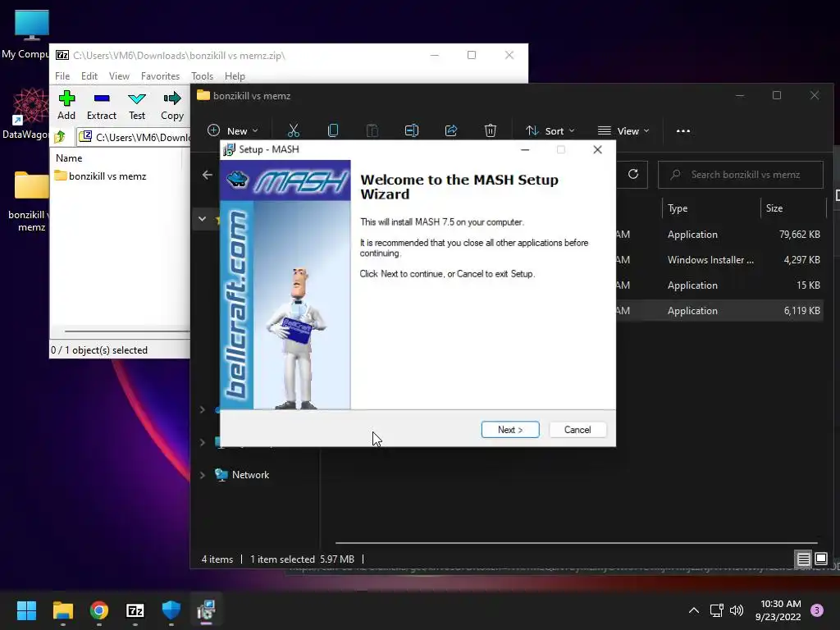Viewport: 840px width, 630px height.
Task: Click Refresh icon in File Explorer
Action: pyautogui.click(x=633, y=174)
